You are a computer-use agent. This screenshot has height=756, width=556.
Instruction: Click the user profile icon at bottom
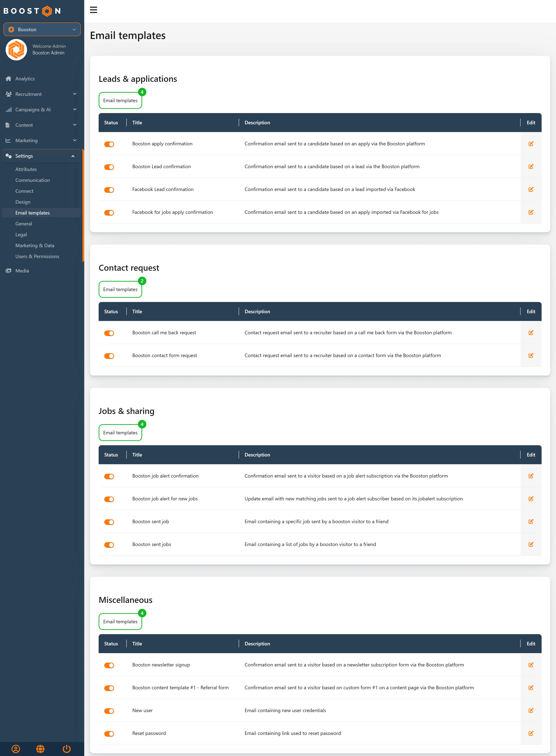coord(16,749)
